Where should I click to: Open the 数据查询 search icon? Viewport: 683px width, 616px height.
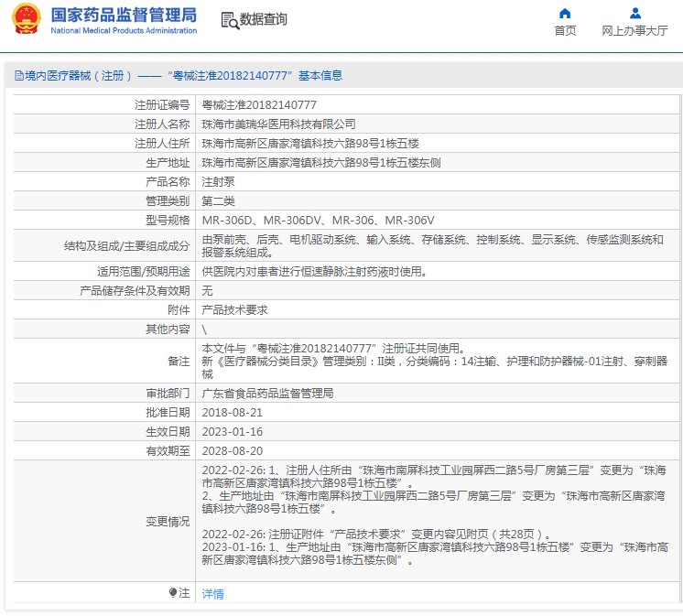tap(230, 20)
